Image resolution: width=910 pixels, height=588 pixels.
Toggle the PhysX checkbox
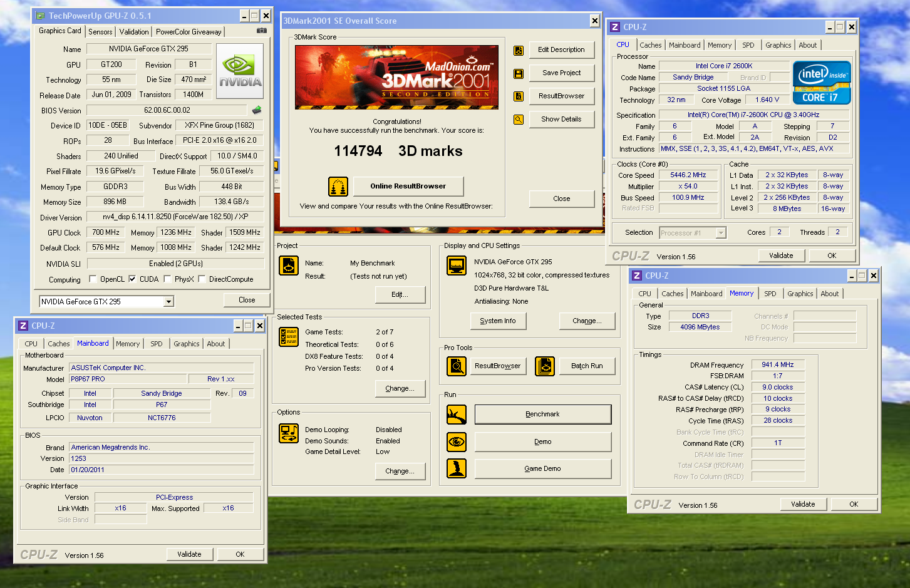167,279
